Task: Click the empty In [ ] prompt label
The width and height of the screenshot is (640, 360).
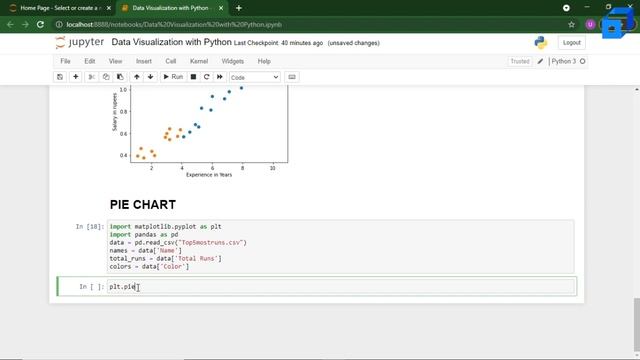Action: tap(91, 287)
